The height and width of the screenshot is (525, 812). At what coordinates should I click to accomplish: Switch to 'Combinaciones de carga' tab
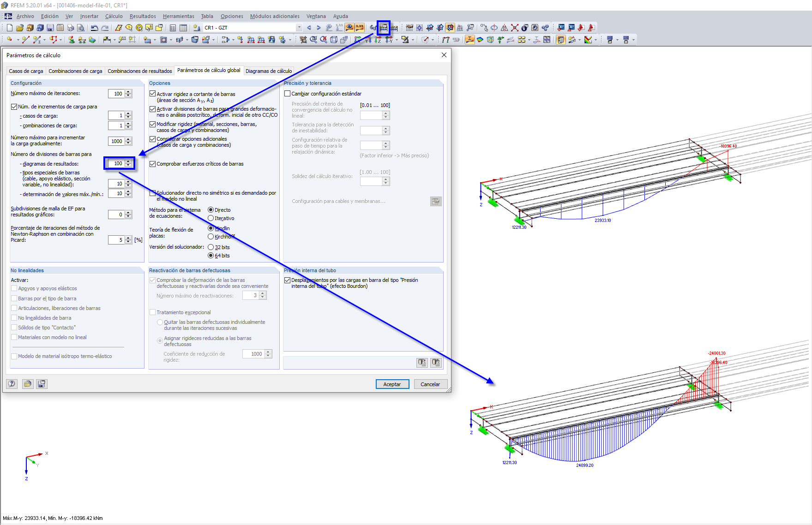coord(75,71)
